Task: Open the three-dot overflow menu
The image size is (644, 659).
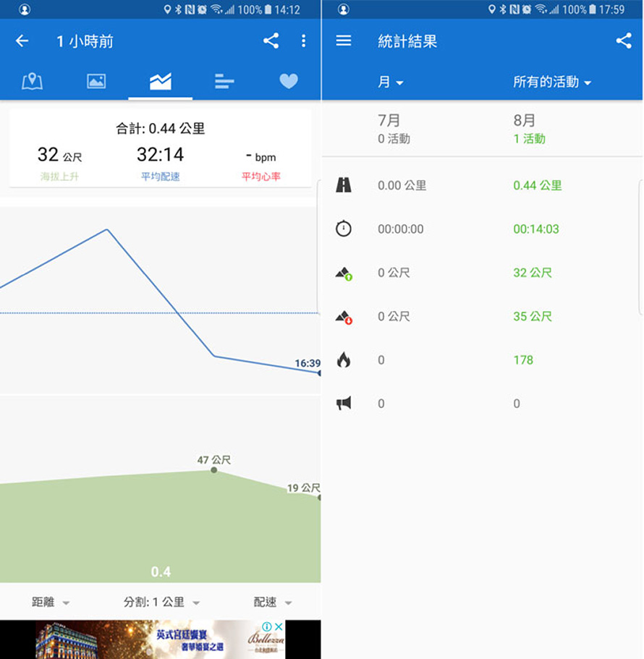Action: (x=303, y=41)
